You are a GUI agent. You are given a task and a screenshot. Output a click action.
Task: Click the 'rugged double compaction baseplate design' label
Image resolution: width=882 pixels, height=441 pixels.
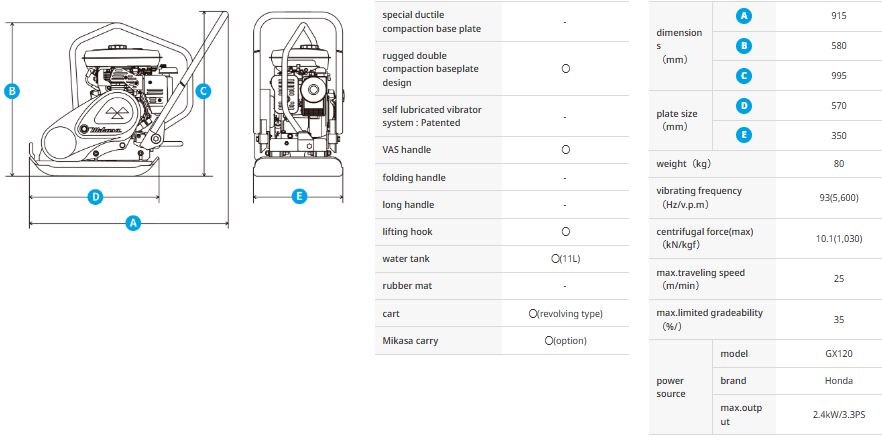[x=431, y=69]
